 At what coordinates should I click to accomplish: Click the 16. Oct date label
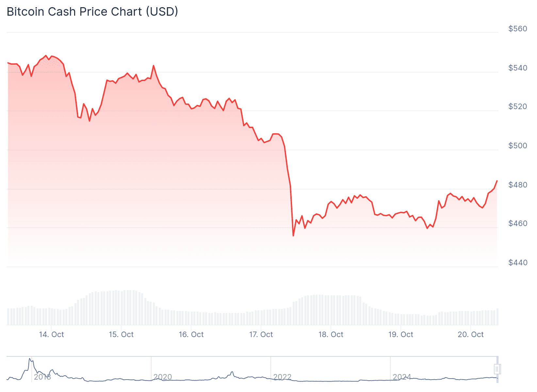(x=191, y=335)
